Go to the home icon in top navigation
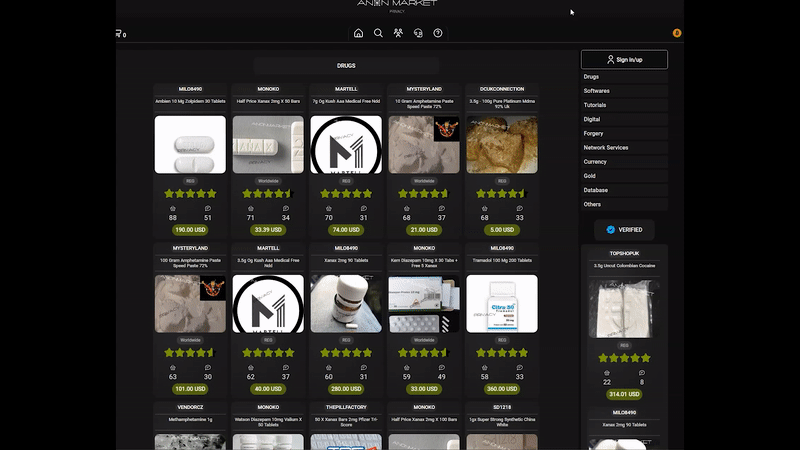This screenshot has width=800, height=450. tap(358, 33)
